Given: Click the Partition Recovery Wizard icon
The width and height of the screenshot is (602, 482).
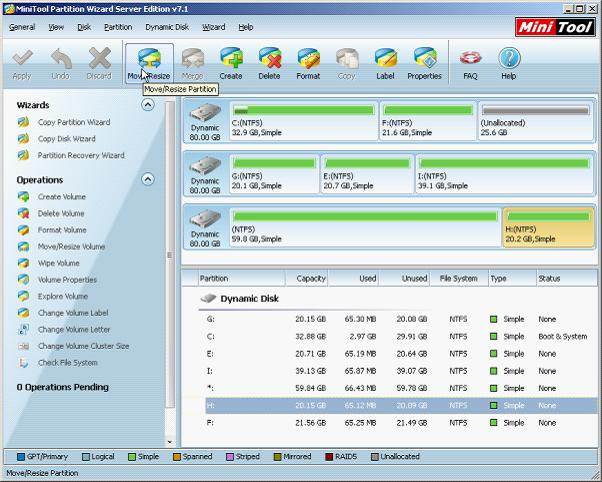Looking at the screenshot, I should pyautogui.click(x=23, y=155).
